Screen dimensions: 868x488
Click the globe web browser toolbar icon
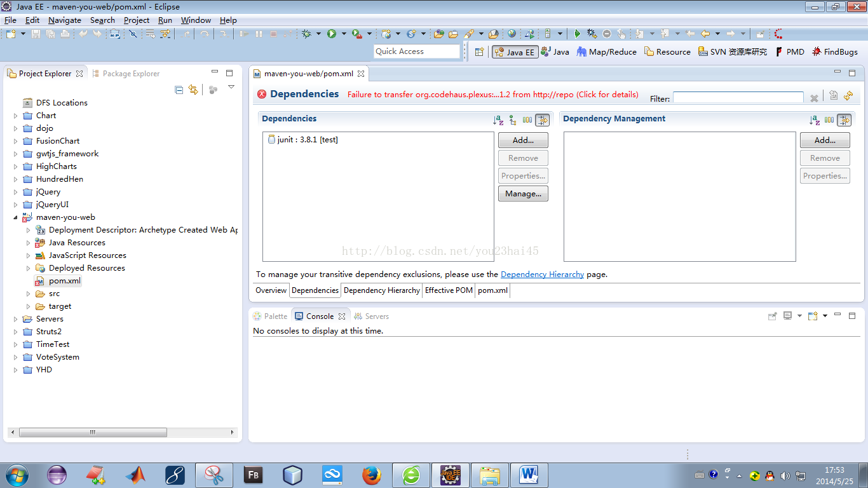512,34
